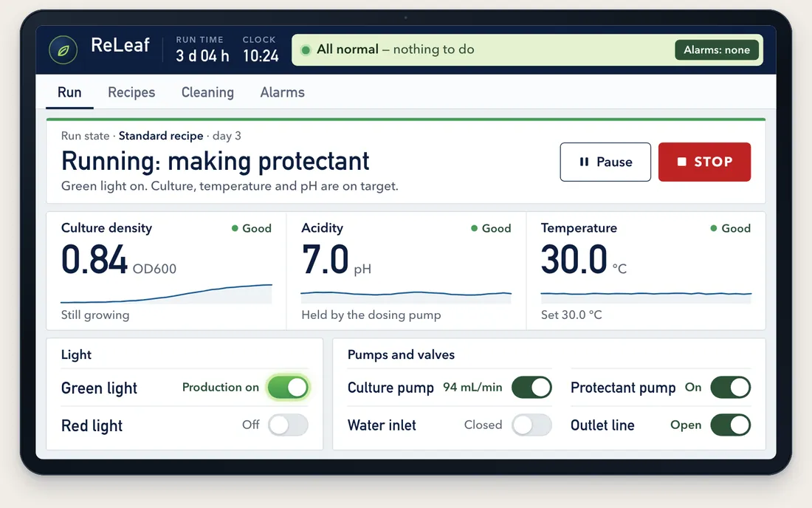Screen dimensions: 812x508
Task: Click the Set 30.0 °C setpoint text
Action: [571, 315]
